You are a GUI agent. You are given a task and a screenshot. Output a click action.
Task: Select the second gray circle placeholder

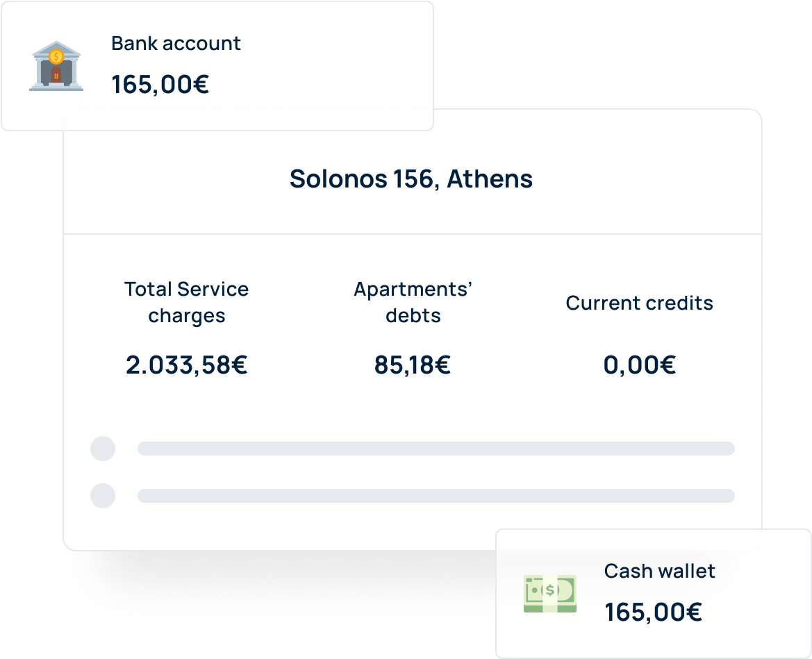point(103,495)
